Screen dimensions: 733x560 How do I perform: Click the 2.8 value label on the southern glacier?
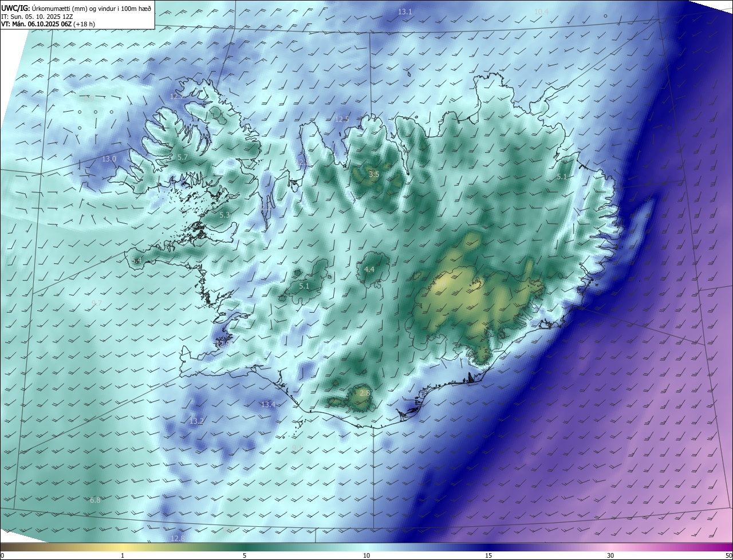pos(365,393)
